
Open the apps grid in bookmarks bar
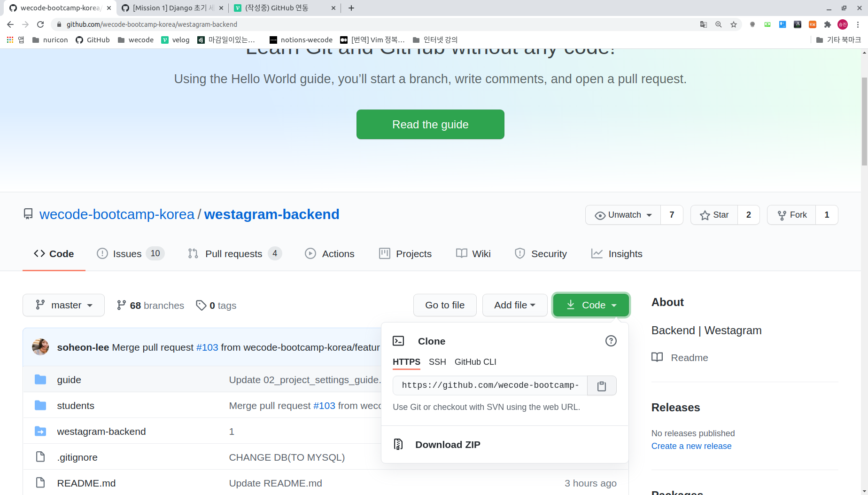(x=10, y=40)
